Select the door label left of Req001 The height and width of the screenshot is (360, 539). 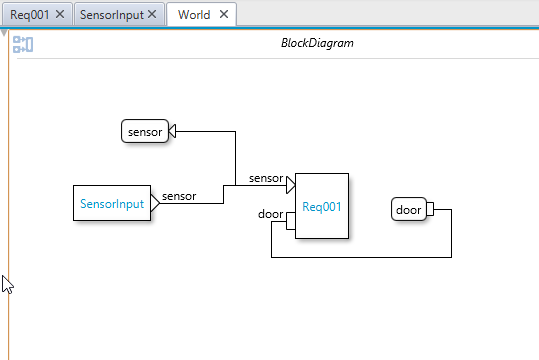pyautogui.click(x=271, y=214)
